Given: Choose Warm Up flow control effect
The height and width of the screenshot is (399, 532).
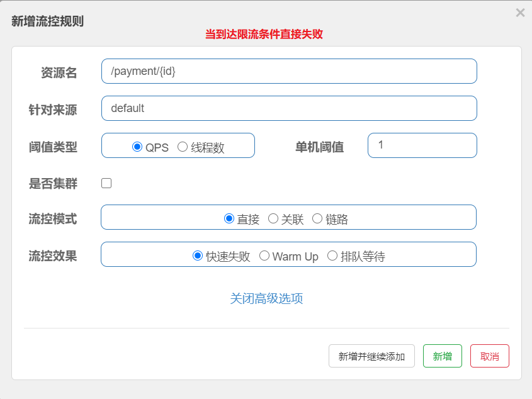Looking at the screenshot, I should (x=264, y=256).
